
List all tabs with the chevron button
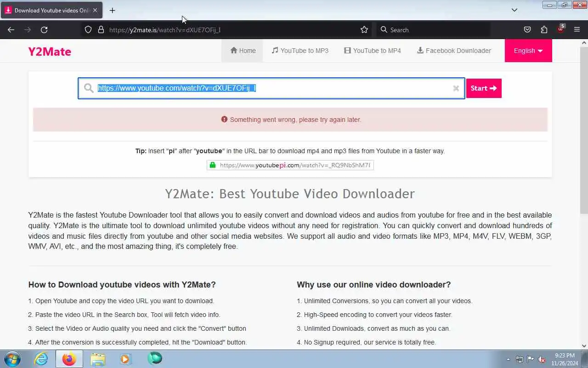click(514, 10)
